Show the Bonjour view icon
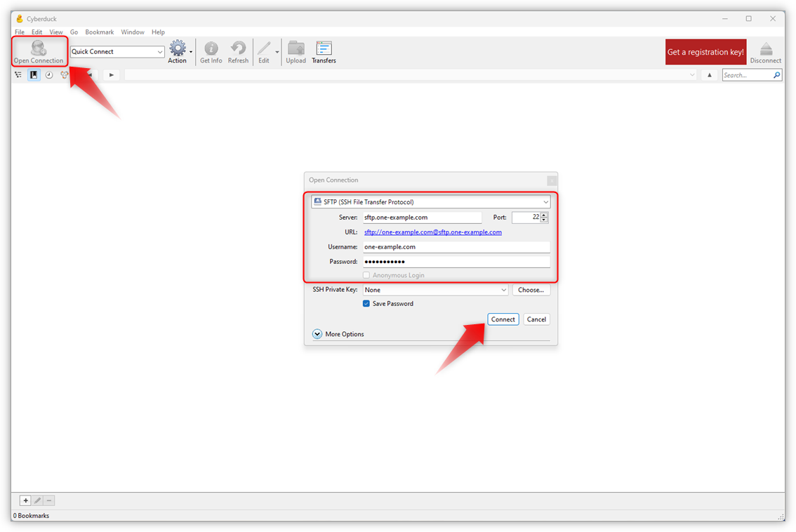Viewport: 796px width, 532px height. pos(64,74)
